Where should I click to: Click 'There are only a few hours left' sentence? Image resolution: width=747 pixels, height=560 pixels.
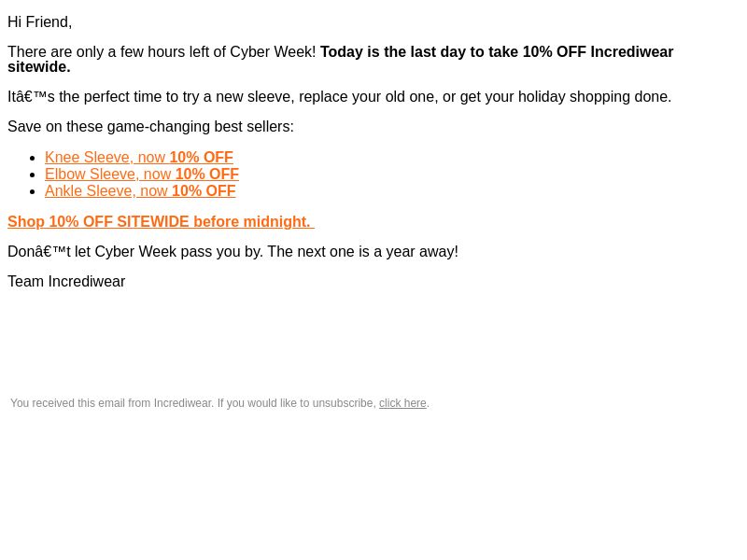[162, 52]
